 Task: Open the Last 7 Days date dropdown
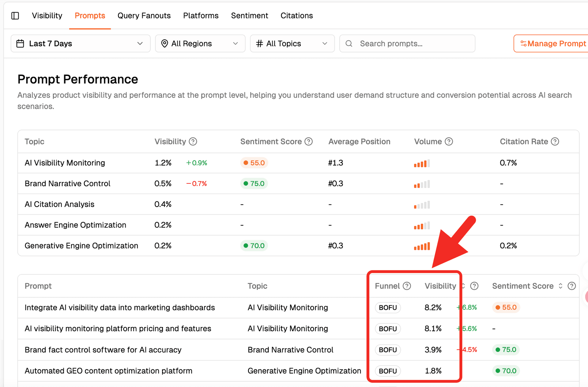tap(81, 43)
